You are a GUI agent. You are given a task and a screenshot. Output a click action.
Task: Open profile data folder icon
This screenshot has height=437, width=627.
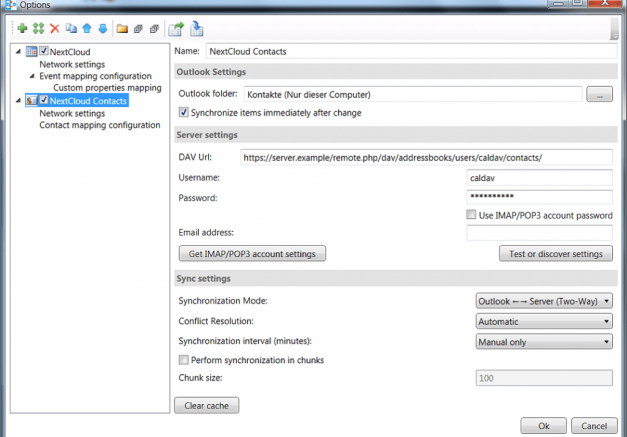[122, 28]
